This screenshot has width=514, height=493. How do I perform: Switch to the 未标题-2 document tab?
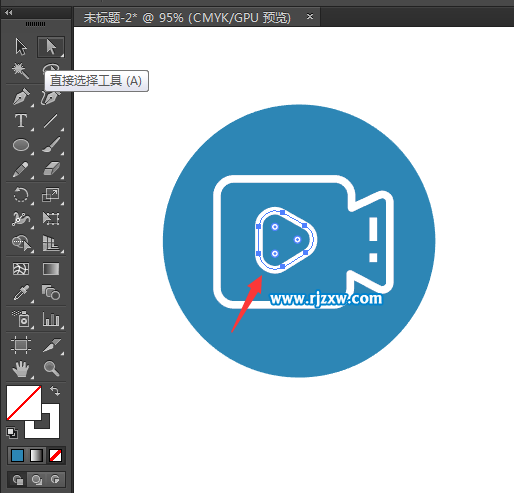click(187, 17)
